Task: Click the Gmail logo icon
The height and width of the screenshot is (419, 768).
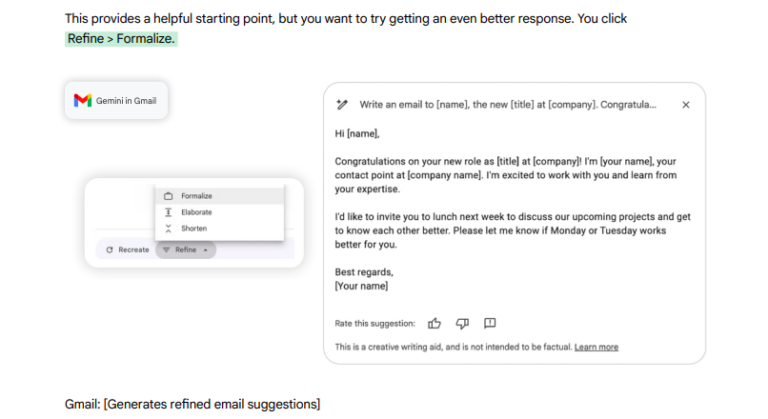Action: (83, 101)
